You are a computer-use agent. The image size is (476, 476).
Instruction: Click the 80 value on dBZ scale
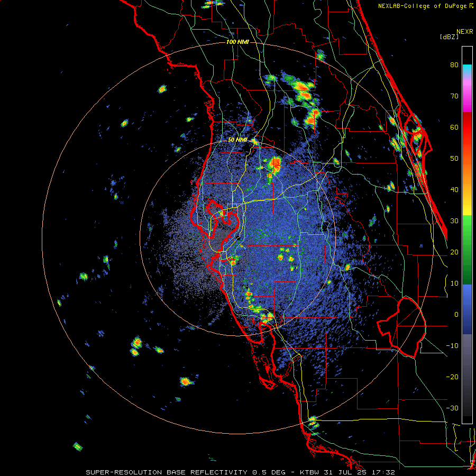(x=454, y=65)
